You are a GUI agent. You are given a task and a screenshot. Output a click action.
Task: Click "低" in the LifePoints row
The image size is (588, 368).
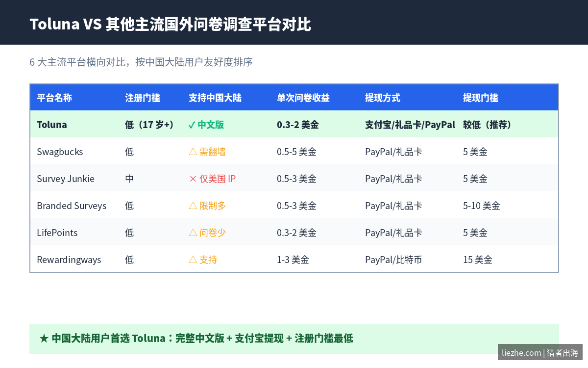(129, 233)
